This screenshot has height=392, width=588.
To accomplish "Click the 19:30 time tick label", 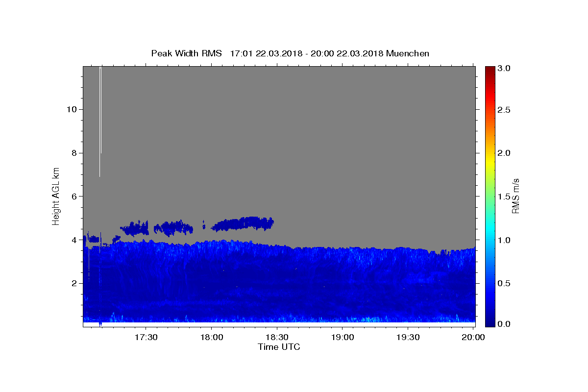I will coord(408,337).
